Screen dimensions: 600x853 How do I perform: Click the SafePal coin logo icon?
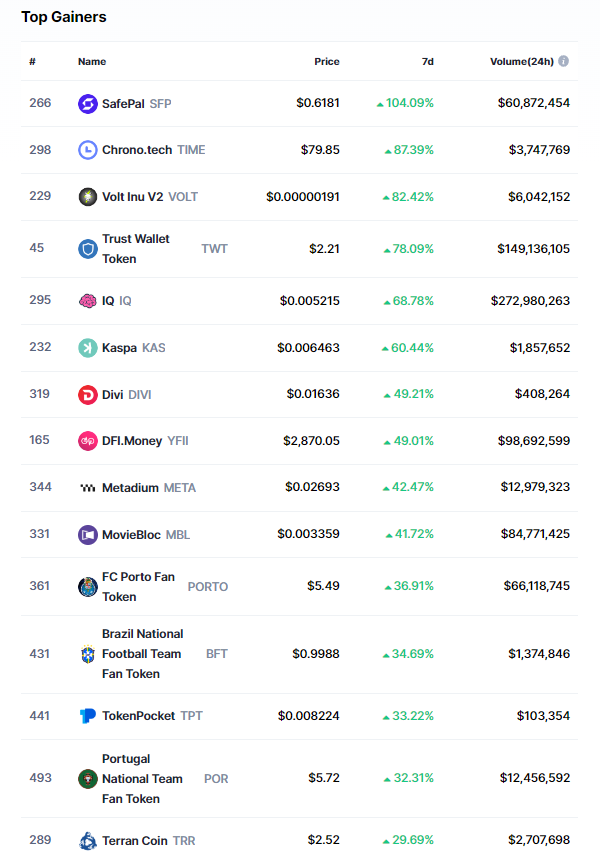(x=88, y=103)
